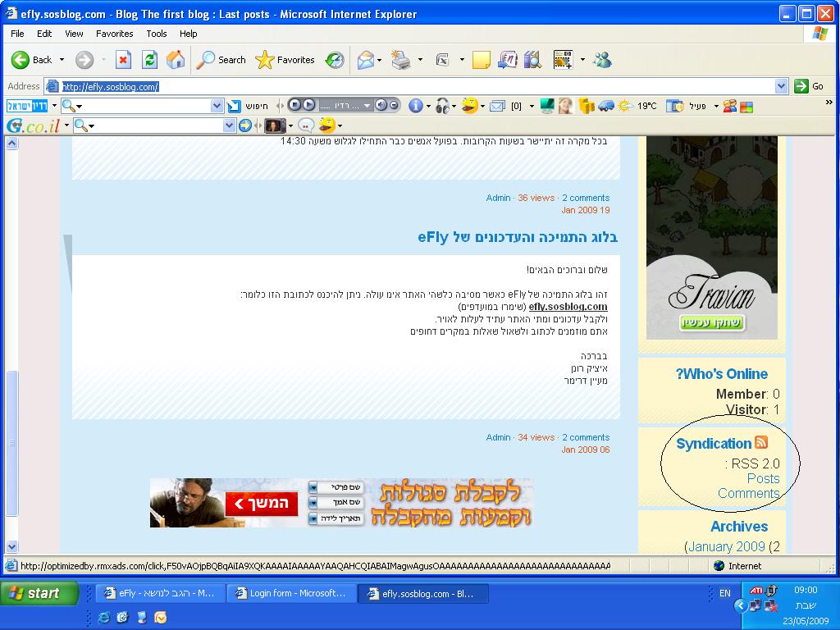Open the G.co.il search box dropdown
Screen dimensions: 840x630
(x=229, y=126)
